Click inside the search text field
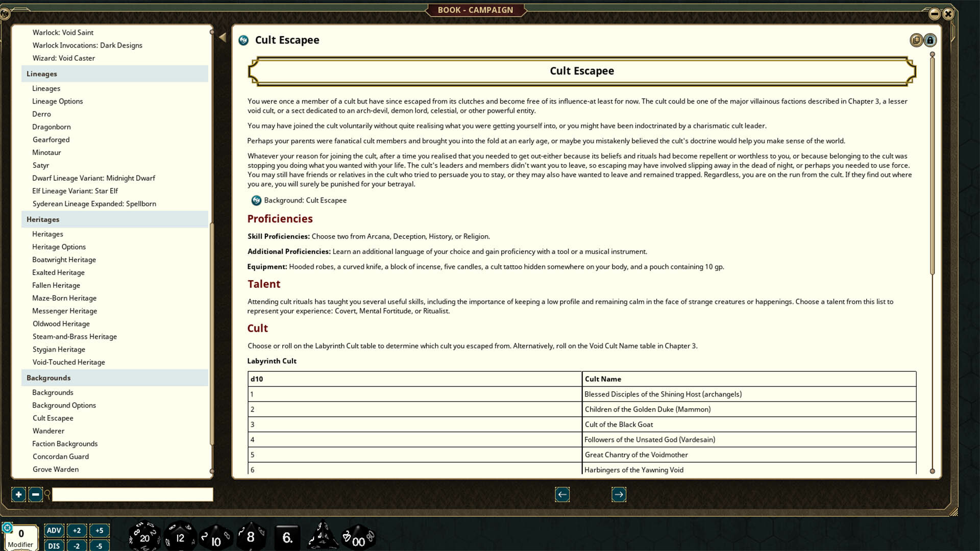Viewport: 980px width, 551px height. pyautogui.click(x=133, y=494)
